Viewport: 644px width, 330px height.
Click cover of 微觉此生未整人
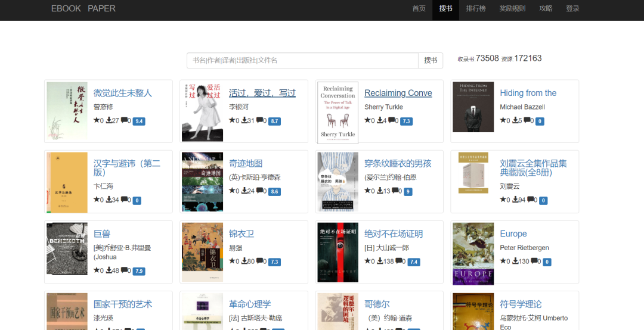(67, 111)
